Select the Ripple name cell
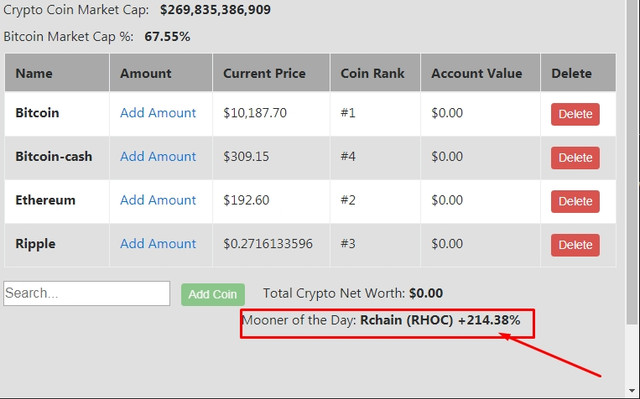 (57, 245)
